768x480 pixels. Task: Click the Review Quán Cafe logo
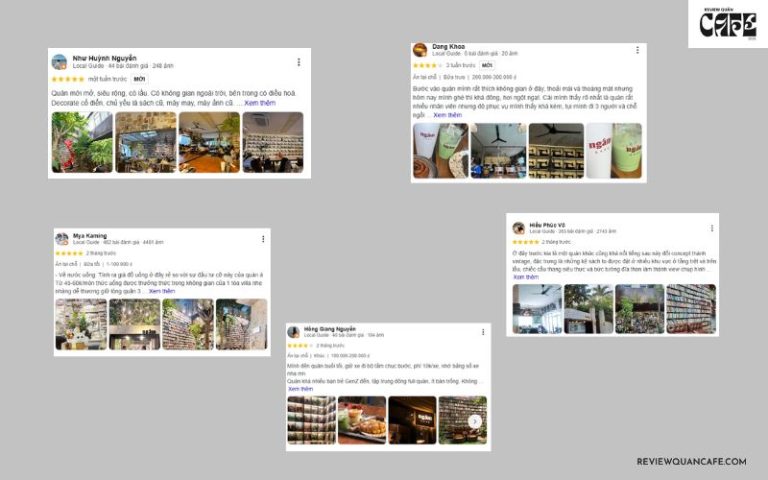(728, 24)
